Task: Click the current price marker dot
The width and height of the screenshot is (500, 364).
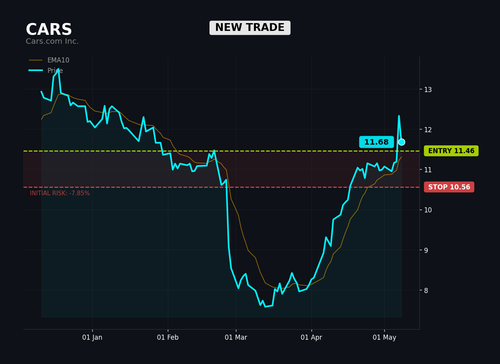Action: click(x=402, y=142)
